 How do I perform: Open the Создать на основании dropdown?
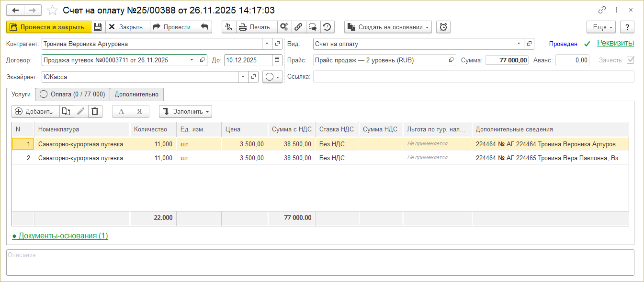388,27
